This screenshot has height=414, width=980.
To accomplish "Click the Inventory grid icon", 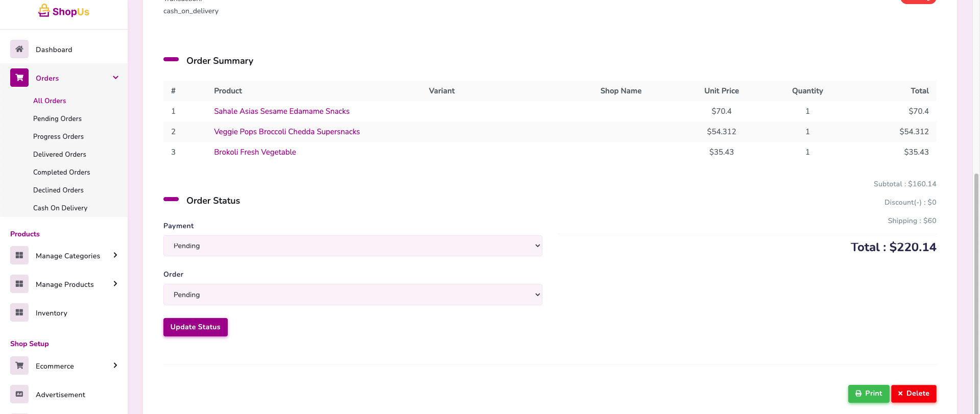I will coord(19,312).
